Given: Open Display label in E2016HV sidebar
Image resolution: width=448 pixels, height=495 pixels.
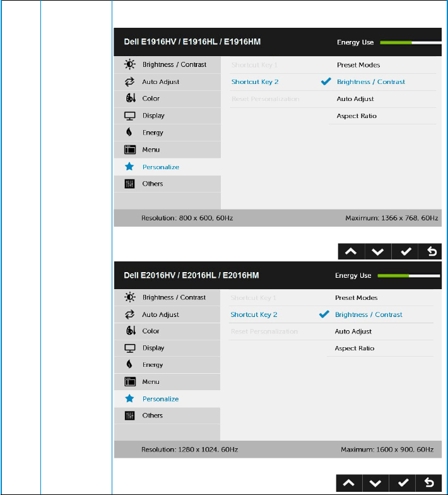Looking at the screenshot, I should [x=153, y=348].
